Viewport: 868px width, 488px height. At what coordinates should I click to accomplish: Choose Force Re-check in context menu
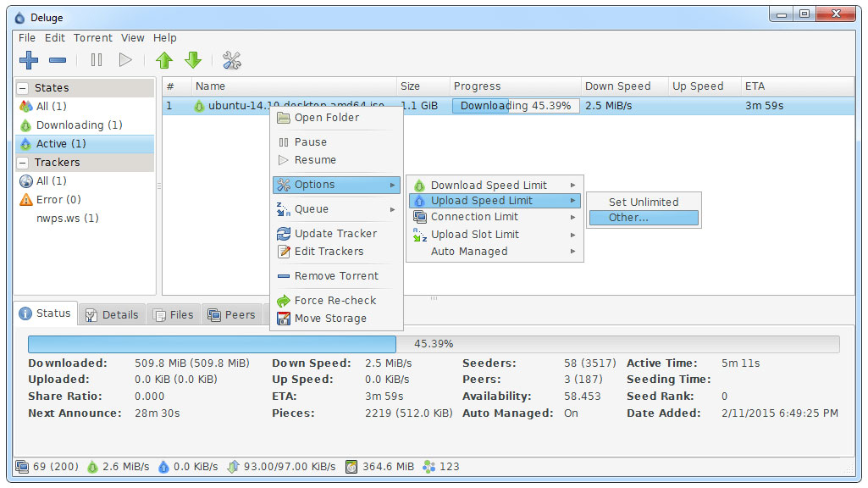pos(336,301)
